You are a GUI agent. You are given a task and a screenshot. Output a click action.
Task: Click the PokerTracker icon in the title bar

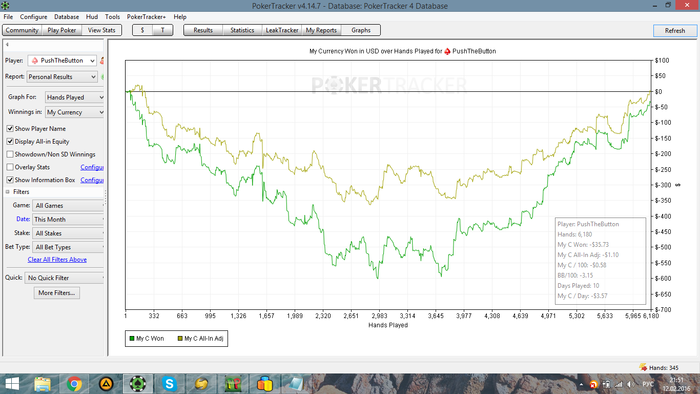[x=5, y=6]
